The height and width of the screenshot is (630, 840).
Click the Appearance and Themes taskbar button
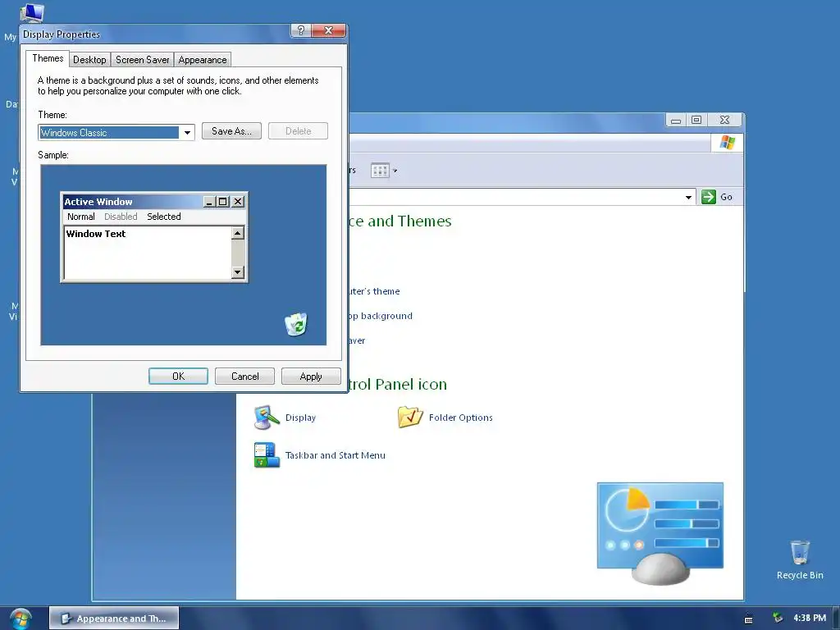114,619
